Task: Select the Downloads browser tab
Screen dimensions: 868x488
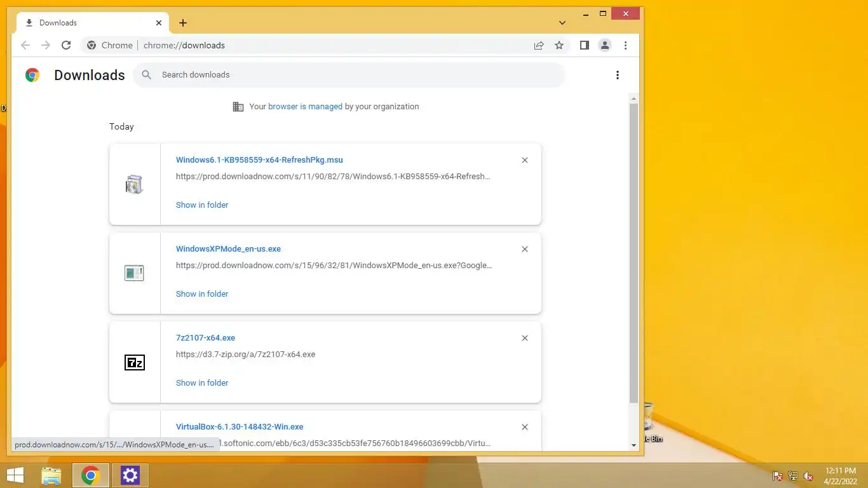Action: tap(93, 23)
